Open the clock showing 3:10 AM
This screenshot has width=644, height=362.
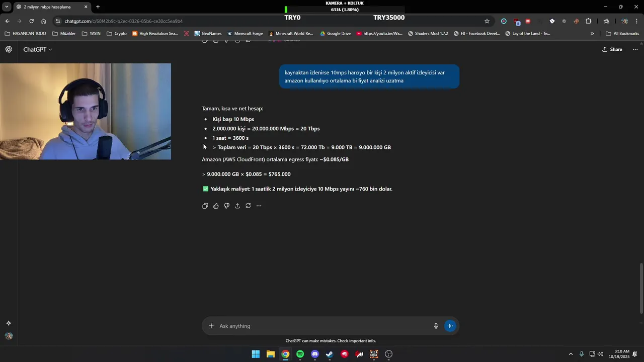click(x=619, y=354)
